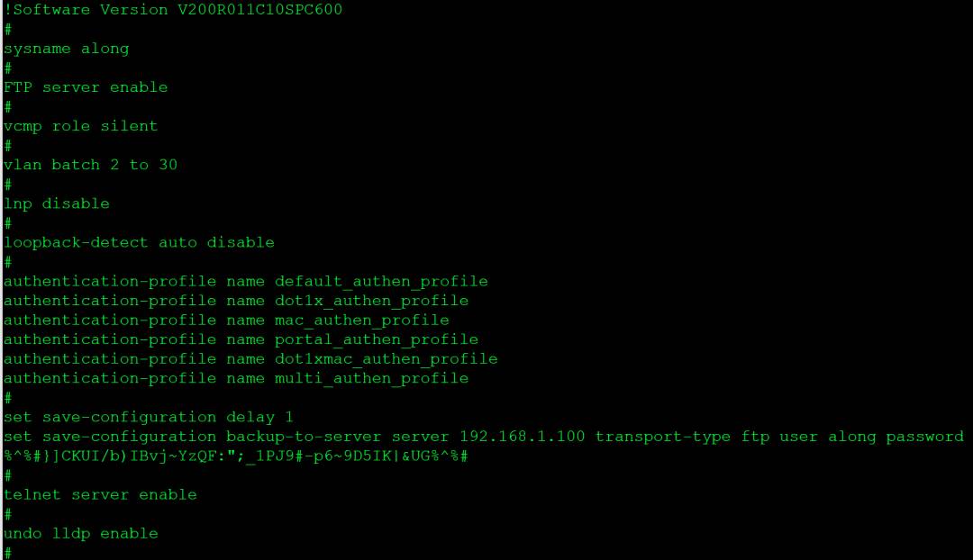Click default_authen_profile profile name

(381, 282)
